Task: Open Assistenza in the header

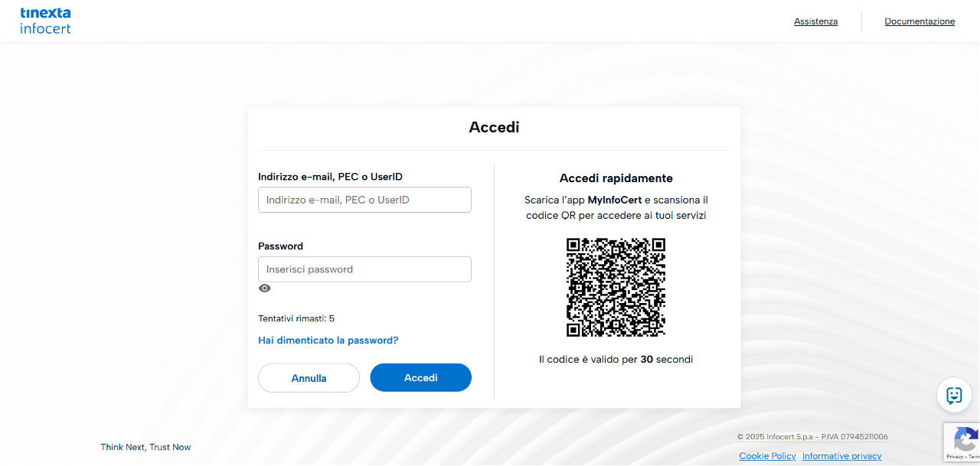Action: point(815,21)
